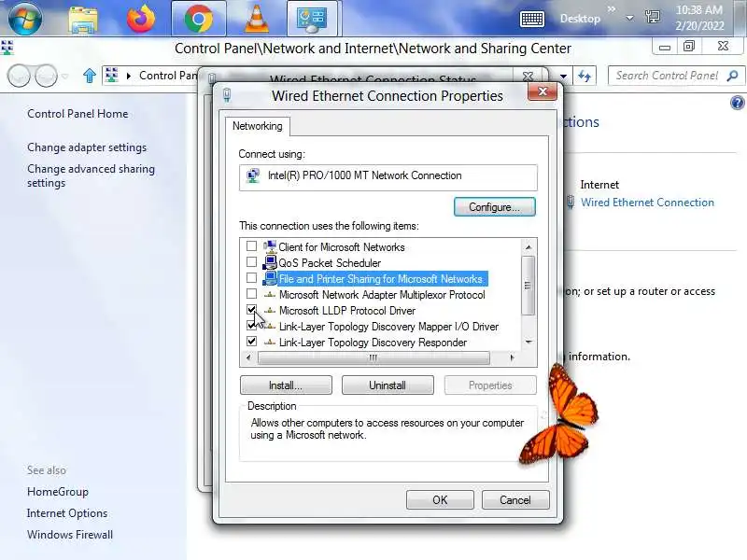Click Cancel in the Properties dialog
Screen dimensions: 747x560
(x=515, y=500)
